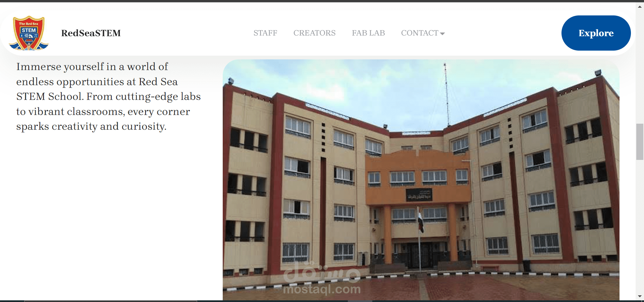The image size is (644, 302).
Task: Click the scrollbar down arrow
Action: (640, 296)
